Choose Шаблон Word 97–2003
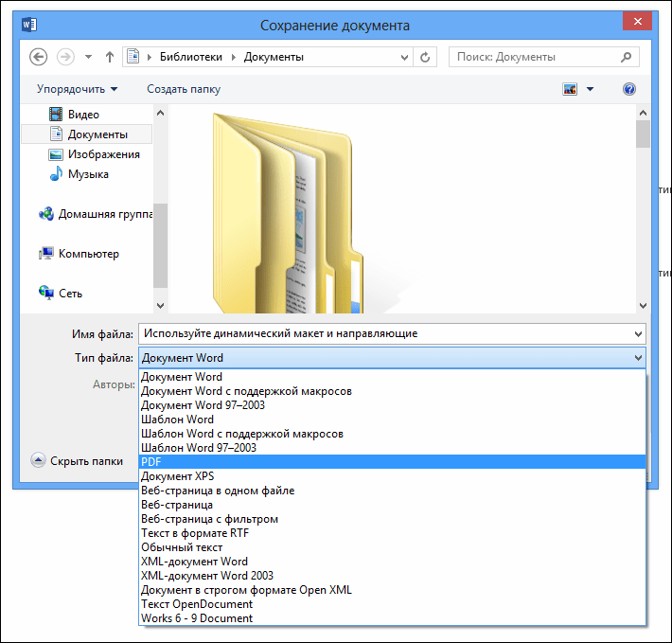Image resolution: width=672 pixels, height=643 pixels. tap(392, 448)
